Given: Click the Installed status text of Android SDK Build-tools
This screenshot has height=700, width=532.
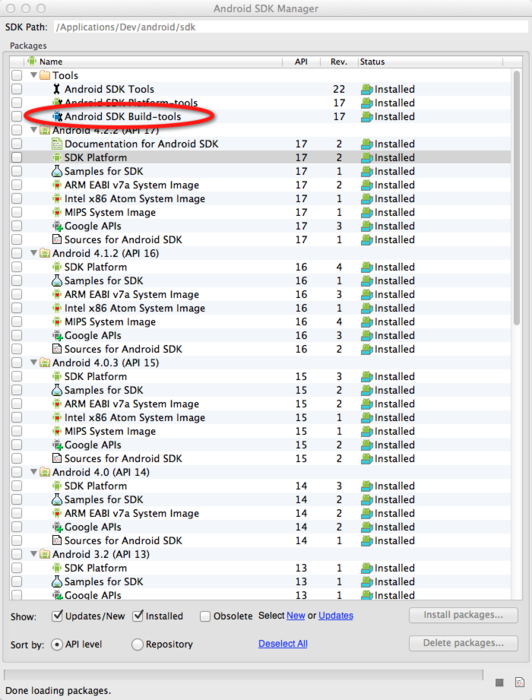Looking at the screenshot, I should click(395, 117).
